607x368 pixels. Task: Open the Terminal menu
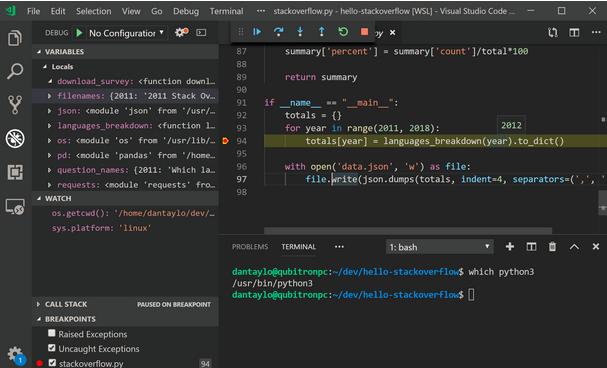tap(226, 11)
